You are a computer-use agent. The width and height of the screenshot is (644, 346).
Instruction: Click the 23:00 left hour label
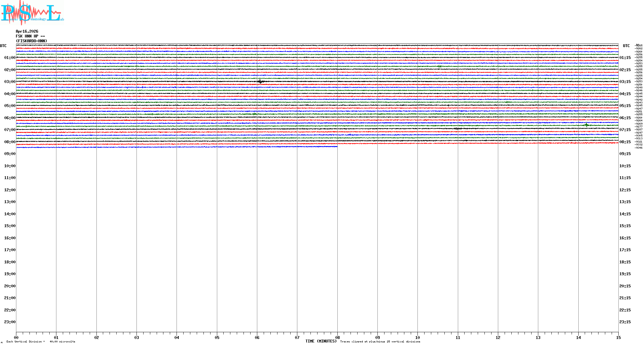pos(10,322)
